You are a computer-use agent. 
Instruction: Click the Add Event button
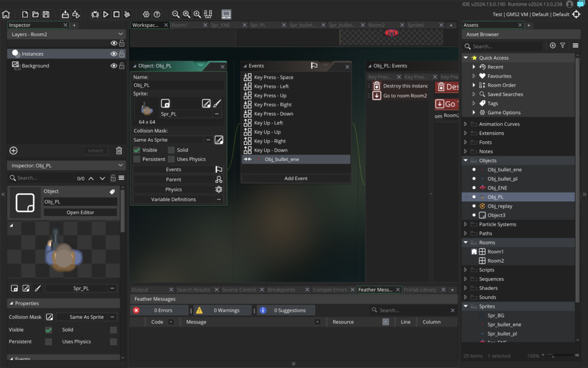[x=296, y=178]
